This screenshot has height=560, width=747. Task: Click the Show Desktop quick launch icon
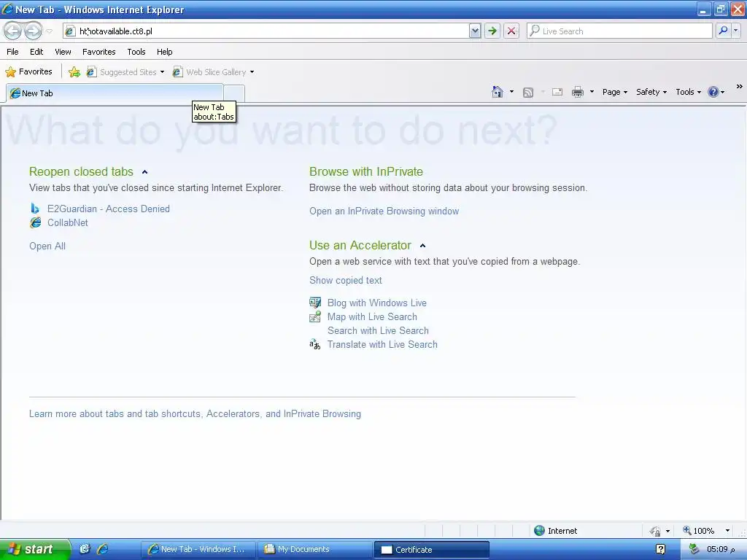tap(85, 549)
